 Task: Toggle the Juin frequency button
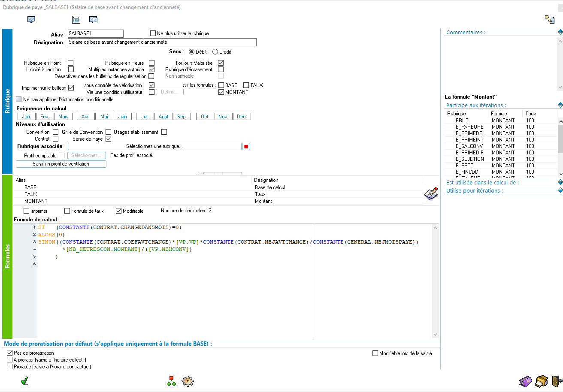tap(123, 117)
